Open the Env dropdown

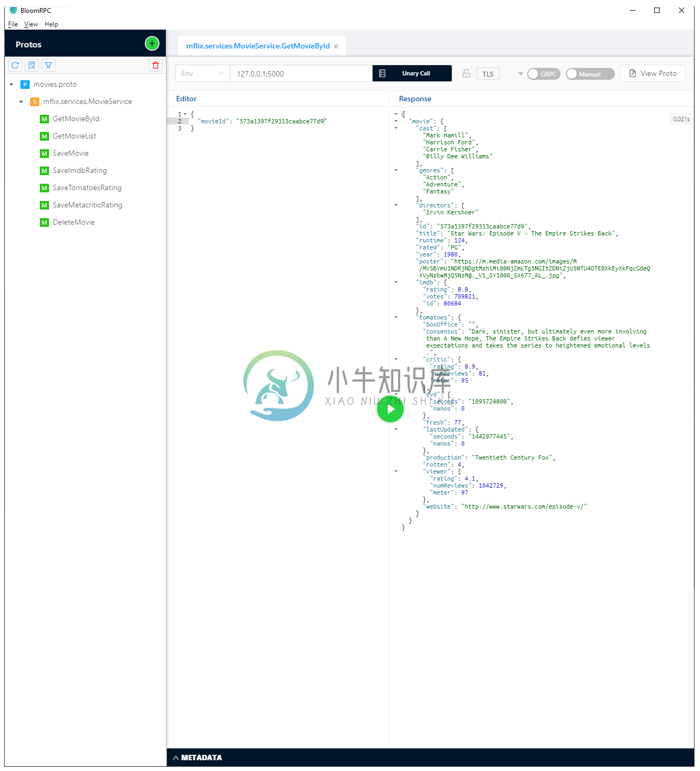click(202, 73)
